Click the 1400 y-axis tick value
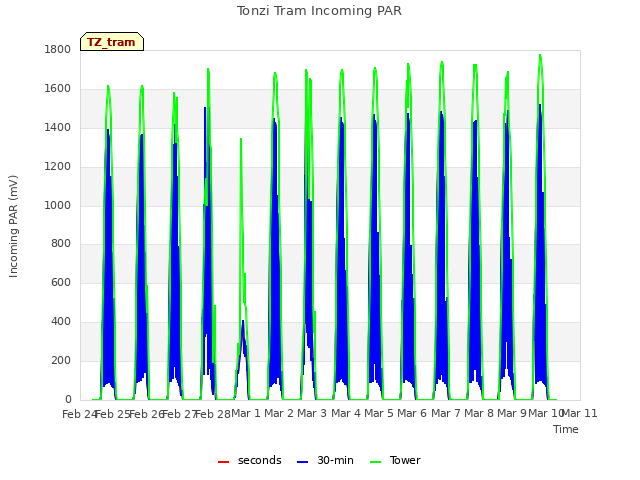This screenshot has width=640, height=480. (58, 127)
